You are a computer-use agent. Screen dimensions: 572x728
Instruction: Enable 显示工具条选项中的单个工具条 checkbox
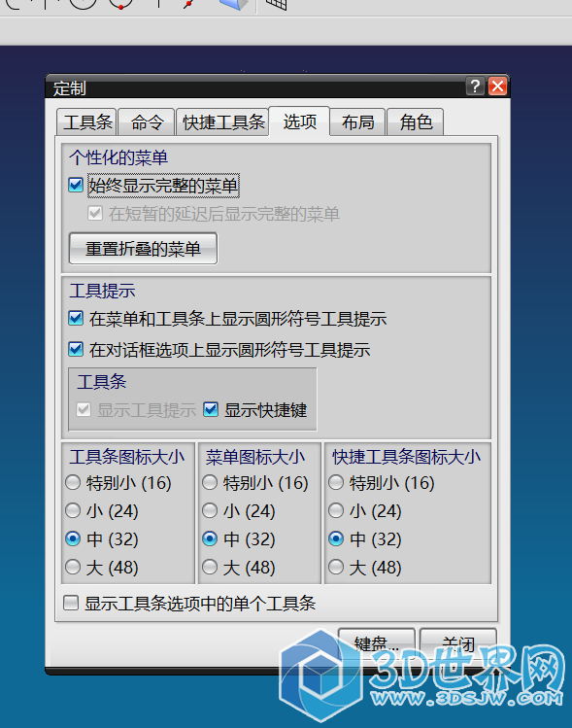pos(71,604)
